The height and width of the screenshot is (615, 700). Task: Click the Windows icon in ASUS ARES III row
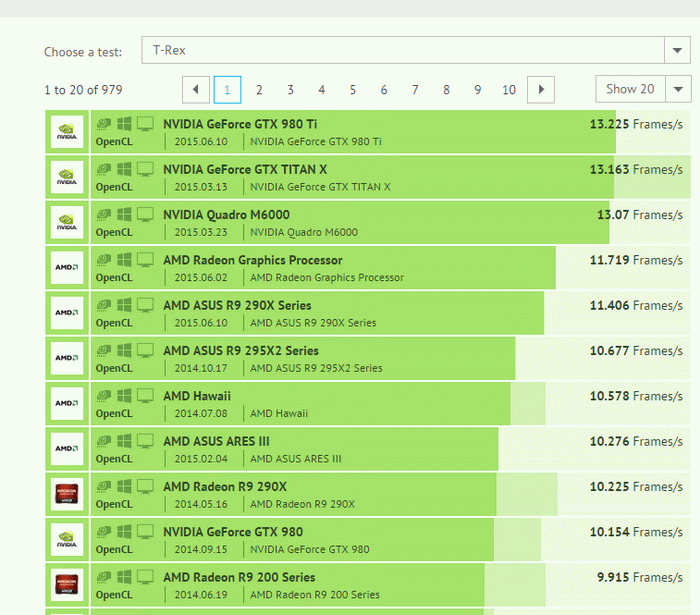(x=124, y=441)
